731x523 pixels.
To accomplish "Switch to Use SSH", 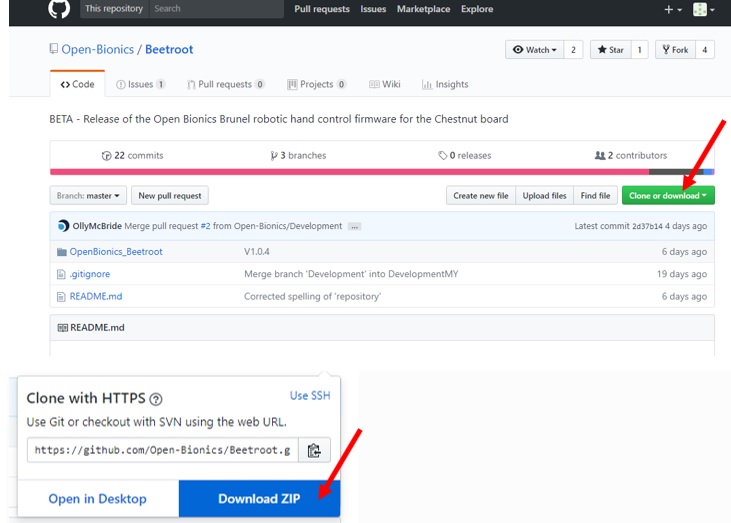I will pyautogui.click(x=310, y=396).
